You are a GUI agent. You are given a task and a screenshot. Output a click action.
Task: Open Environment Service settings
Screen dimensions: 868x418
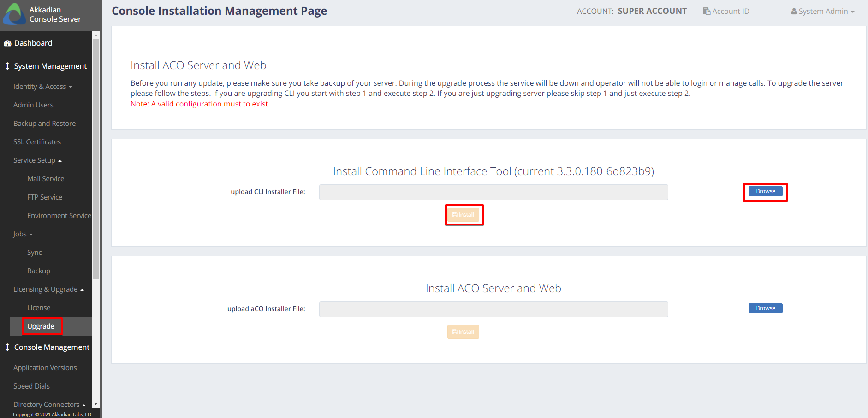click(x=59, y=216)
